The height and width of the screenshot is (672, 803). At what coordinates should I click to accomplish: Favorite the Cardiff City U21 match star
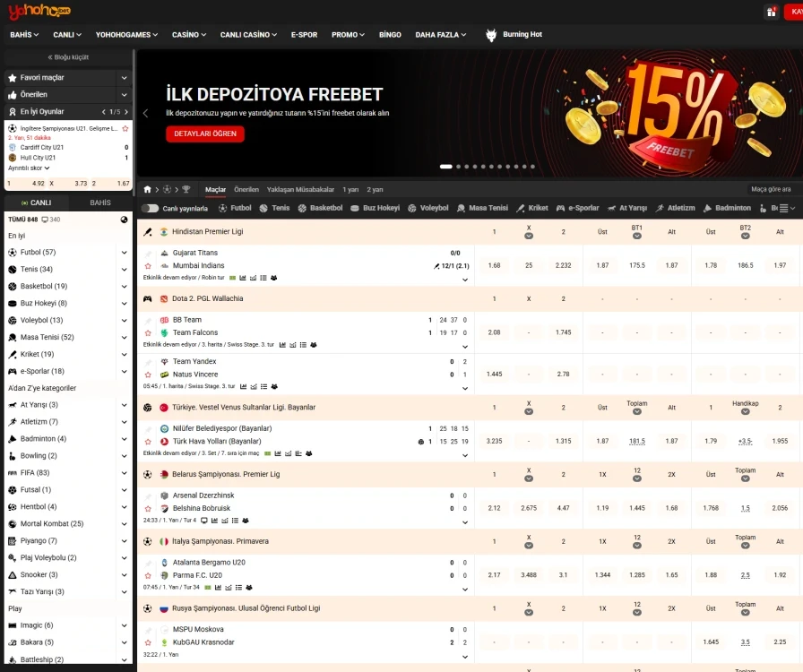pos(125,128)
